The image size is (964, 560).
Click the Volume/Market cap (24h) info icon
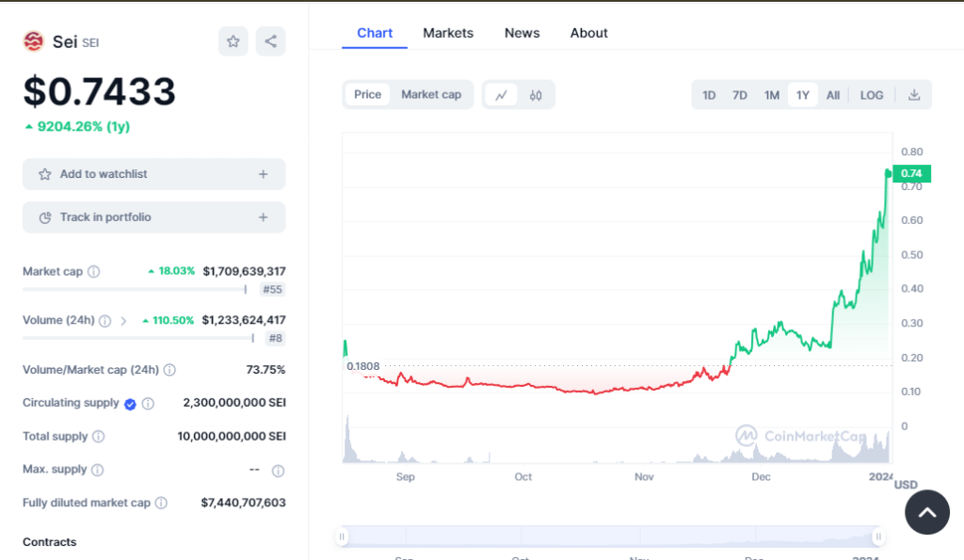tap(169, 370)
